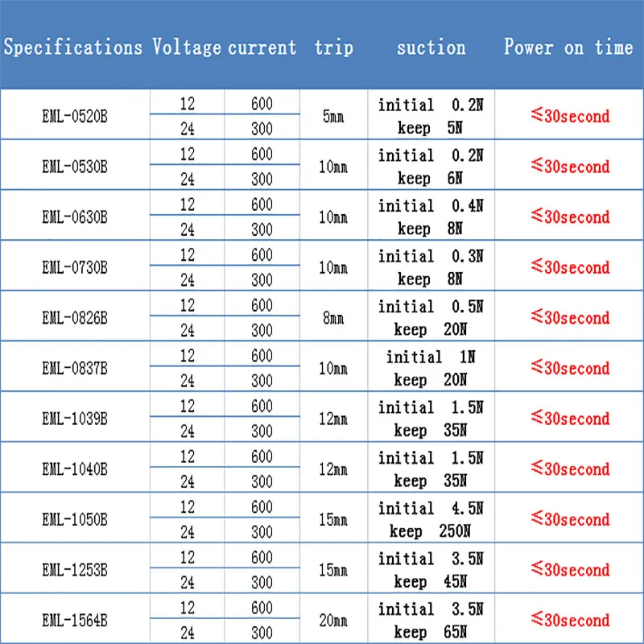
Task: Click the 20mm trip value
Action: point(333,621)
